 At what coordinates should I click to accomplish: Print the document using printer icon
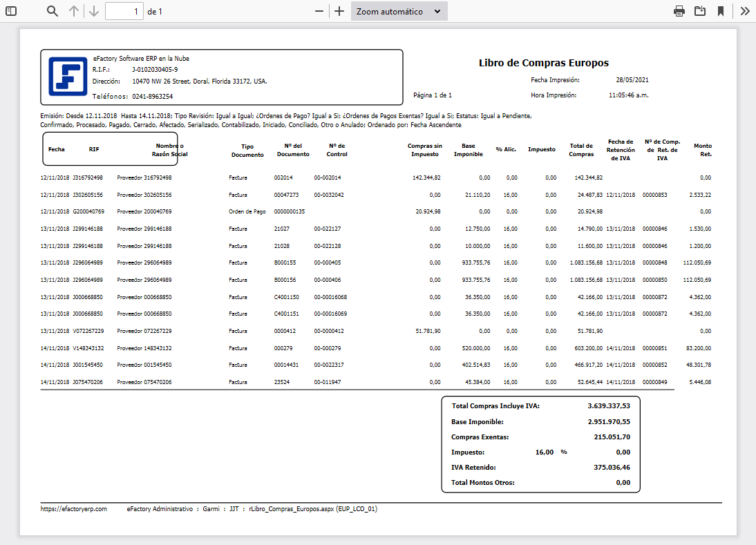click(x=679, y=11)
